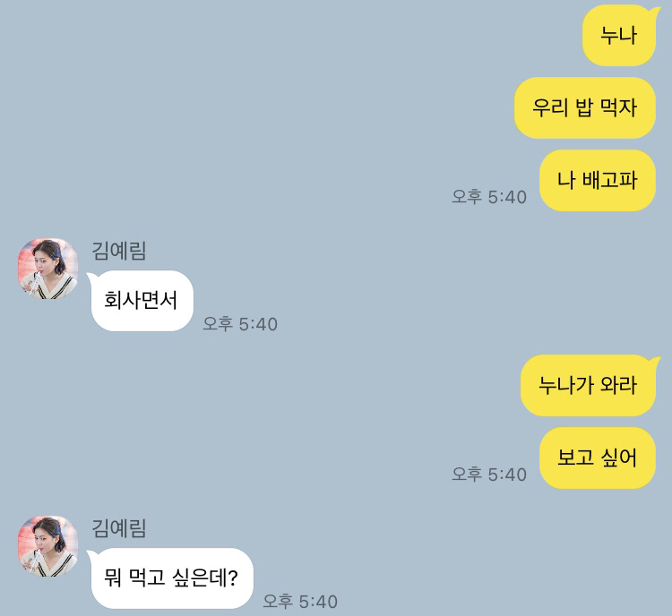The height and width of the screenshot is (616, 672).
Task: Click the pointed tail of 회사면서 bubble
Action: coord(91,278)
